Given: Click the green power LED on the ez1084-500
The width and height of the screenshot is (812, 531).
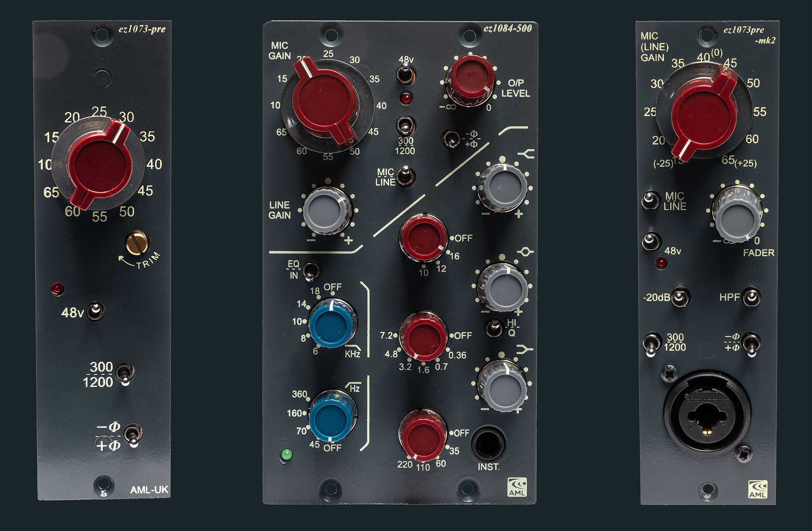Looking at the screenshot, I should click(x=286, y=455).
